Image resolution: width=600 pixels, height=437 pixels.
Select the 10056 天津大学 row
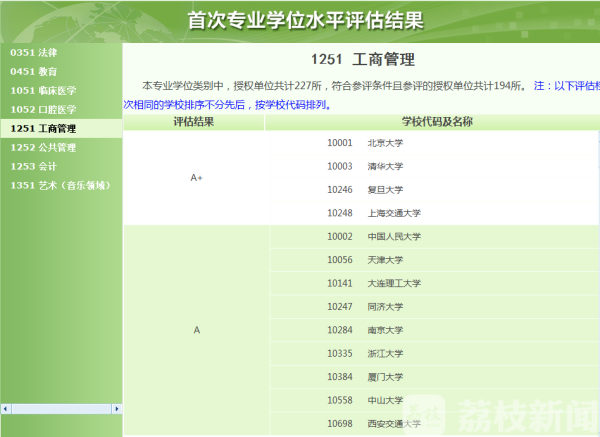[x=434, y=260]
